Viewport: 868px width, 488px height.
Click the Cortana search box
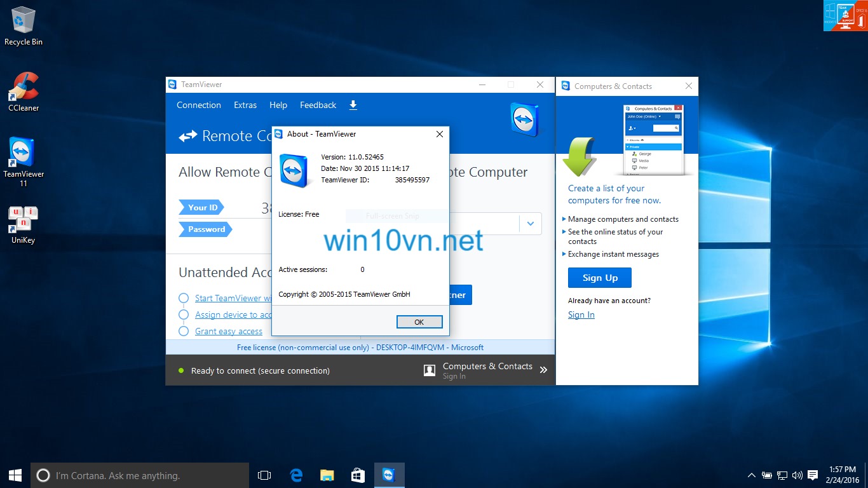coord(140,475)
